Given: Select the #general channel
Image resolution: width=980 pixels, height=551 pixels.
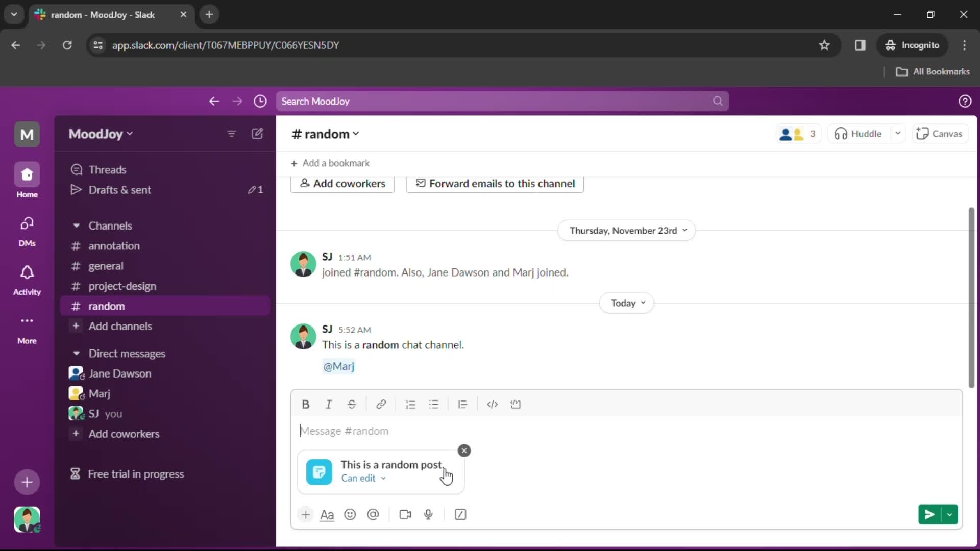Looking at the screenshot, I should point(105,265).
